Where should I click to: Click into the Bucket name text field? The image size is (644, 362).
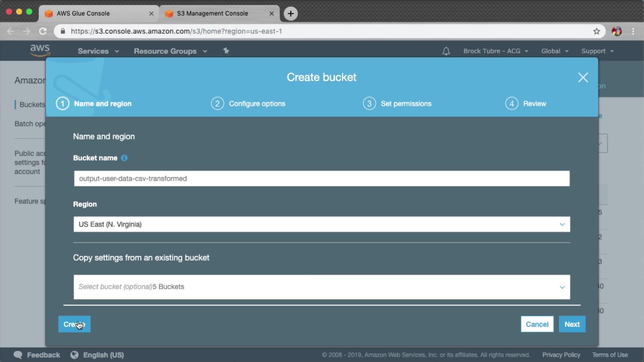click(x=321, y=179)
